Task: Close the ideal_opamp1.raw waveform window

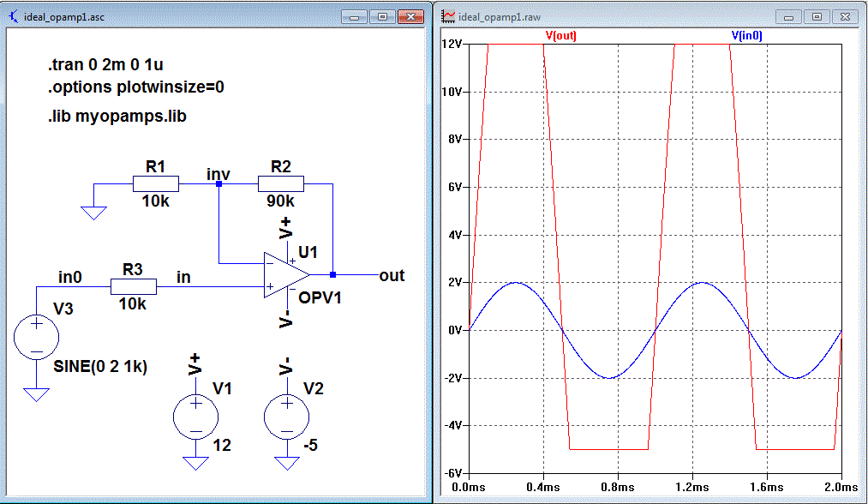Action: 846,17
